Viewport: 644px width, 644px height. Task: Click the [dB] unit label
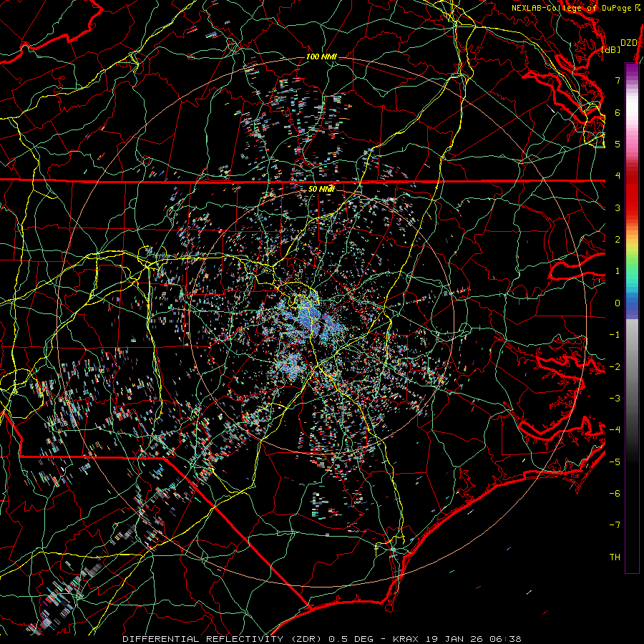coord(611,49)
